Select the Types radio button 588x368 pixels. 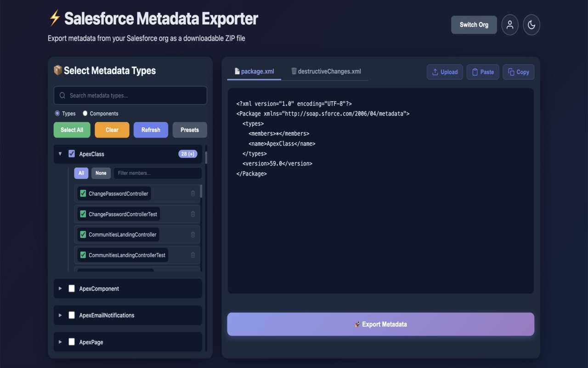click(x=57, y=113)
